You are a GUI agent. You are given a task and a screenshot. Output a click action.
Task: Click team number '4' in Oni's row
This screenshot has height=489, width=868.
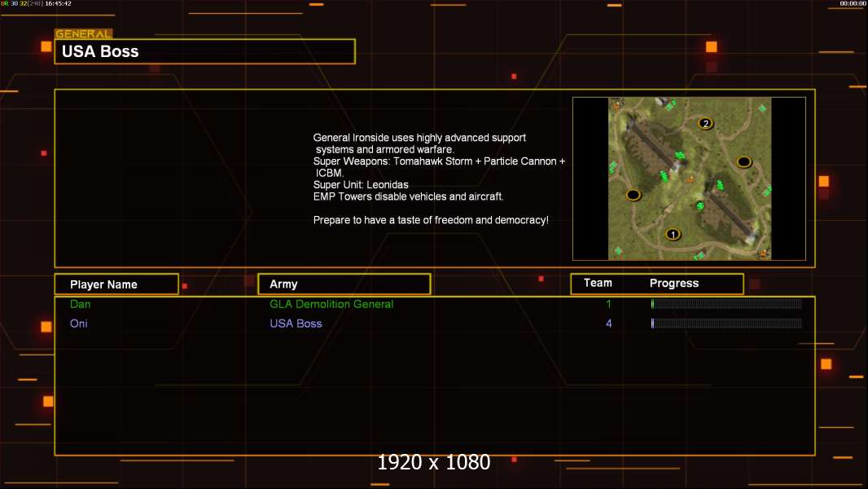coord(608,324)
